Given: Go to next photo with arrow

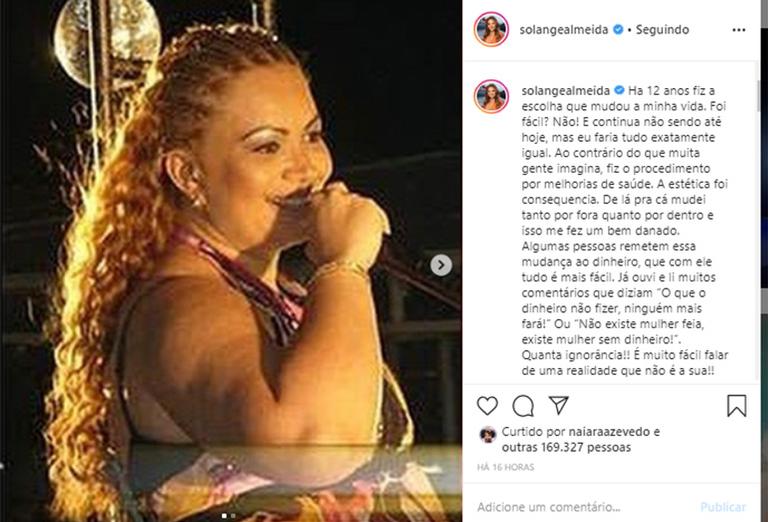Looking at the screenshot, I should tap(441, 265).
